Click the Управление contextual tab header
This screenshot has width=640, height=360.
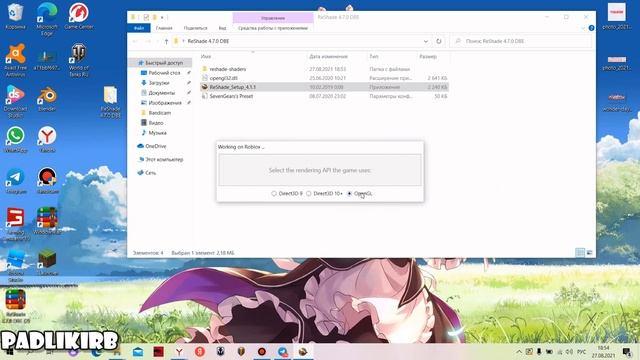[273, 18]
